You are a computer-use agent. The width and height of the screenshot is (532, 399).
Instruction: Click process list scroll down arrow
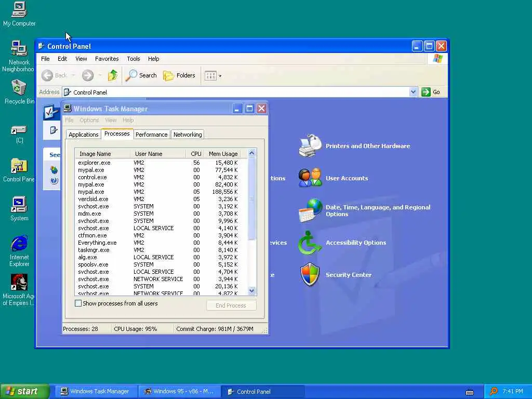[x=252, y=290]
